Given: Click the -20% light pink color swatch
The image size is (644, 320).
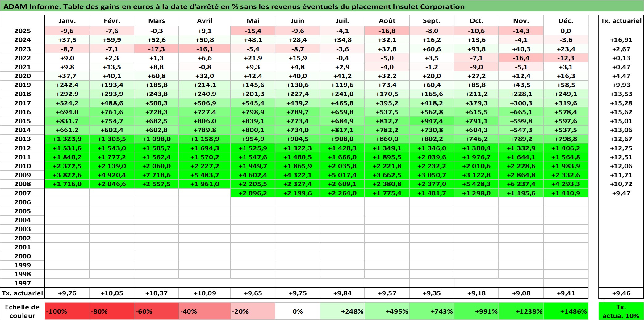Looking at the screenshot, I should 253,311.
